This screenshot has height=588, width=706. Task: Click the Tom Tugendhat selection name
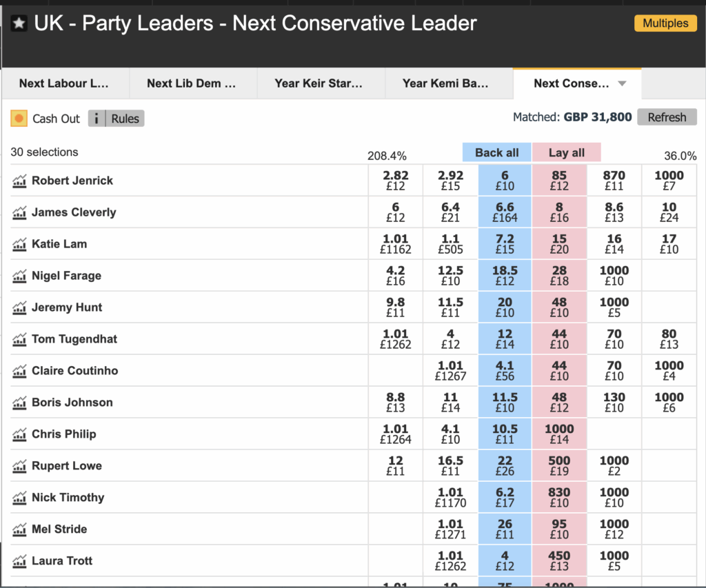click(74, 339)
